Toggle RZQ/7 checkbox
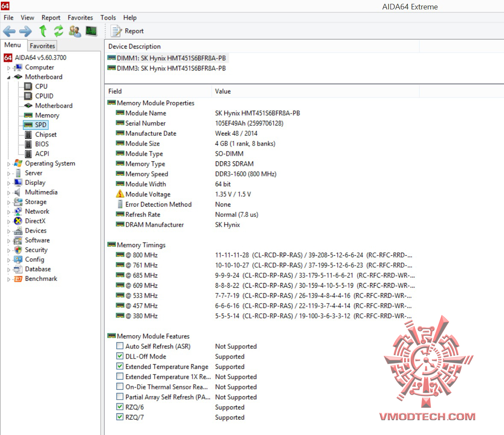This screenshot has height=435, width=504. coord(120,417)
